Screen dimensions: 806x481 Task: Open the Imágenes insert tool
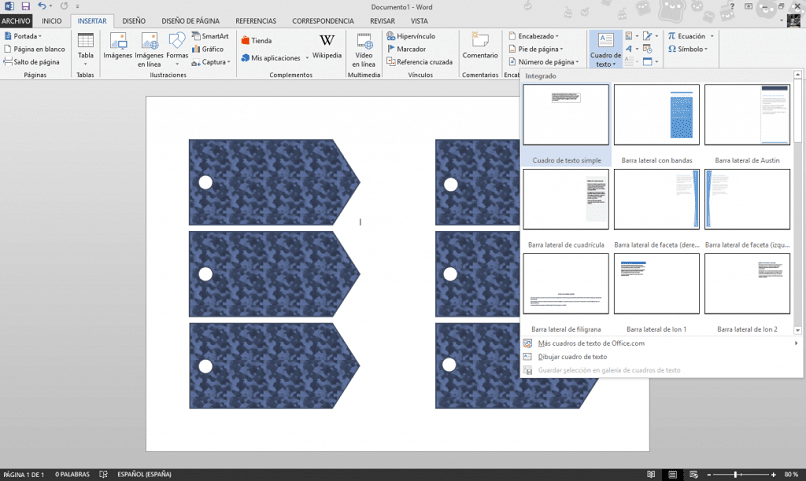coord(118,46)
